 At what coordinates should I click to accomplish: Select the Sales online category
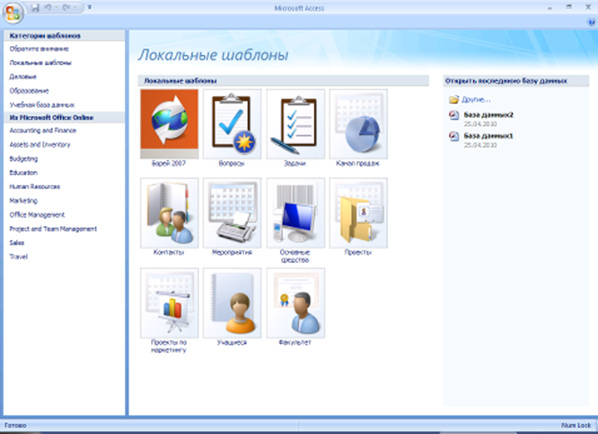(17, 243)
